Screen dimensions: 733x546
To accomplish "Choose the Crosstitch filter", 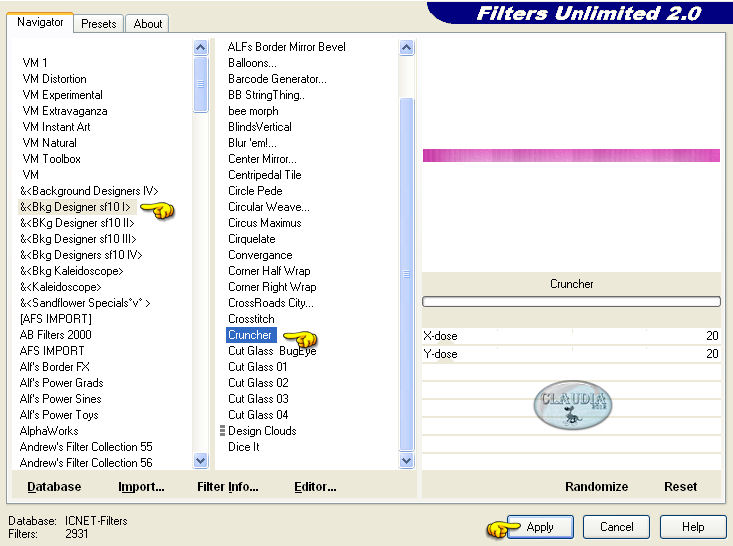I will click(251, 319).
